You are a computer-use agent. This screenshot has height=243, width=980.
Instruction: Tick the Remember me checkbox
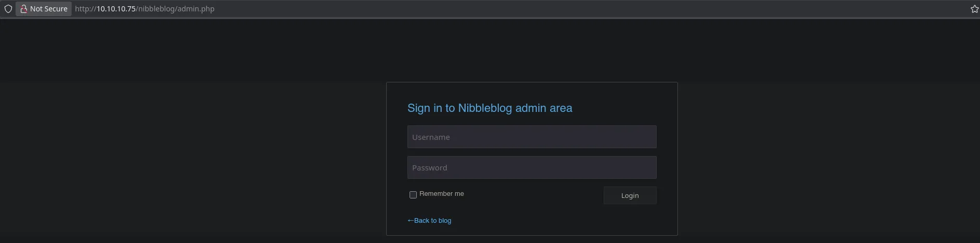[413, 195]
